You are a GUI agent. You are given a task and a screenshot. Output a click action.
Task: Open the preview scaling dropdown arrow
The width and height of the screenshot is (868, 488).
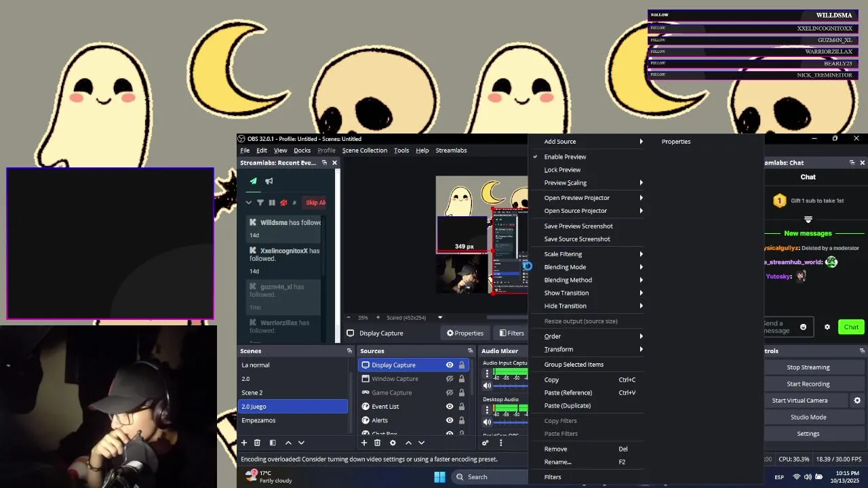pos(440,317)
